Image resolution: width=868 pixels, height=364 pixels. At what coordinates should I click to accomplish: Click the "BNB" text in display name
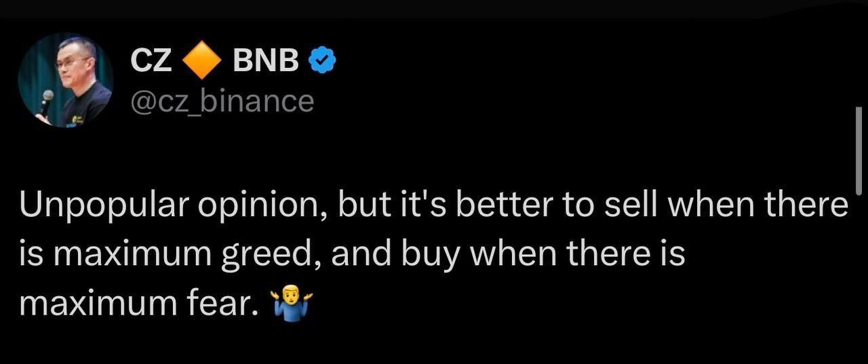coord(265,62)
